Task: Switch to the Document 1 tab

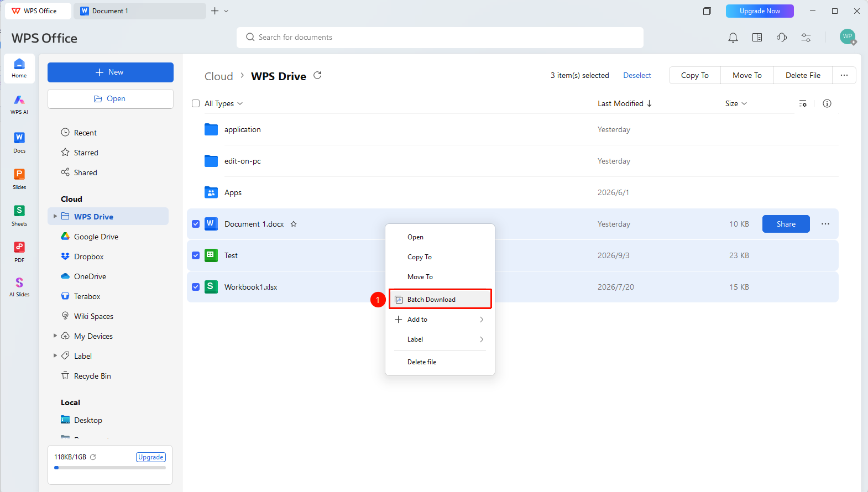Action: pos(140,11)
